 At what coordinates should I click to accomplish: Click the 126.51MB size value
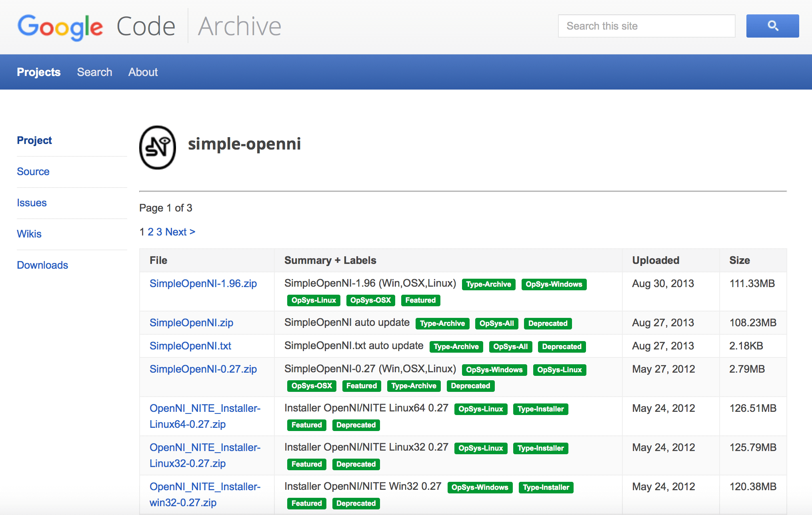753,408
